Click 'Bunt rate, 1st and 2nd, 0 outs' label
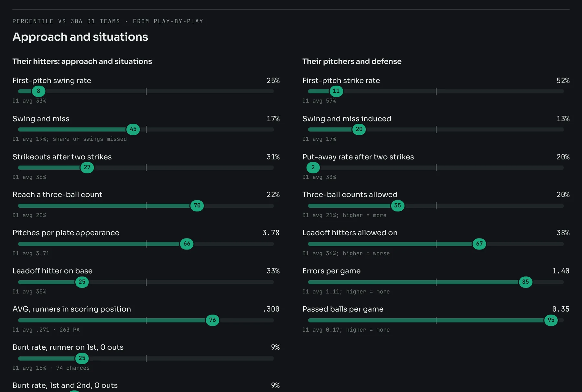 (65, 385)
